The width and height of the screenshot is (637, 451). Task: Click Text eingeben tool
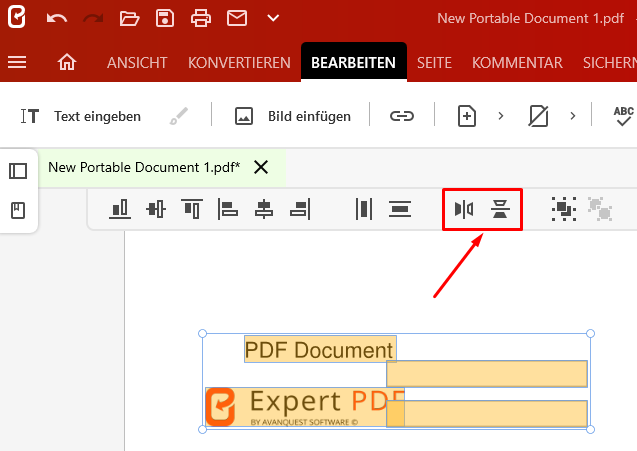coord(81,116)
